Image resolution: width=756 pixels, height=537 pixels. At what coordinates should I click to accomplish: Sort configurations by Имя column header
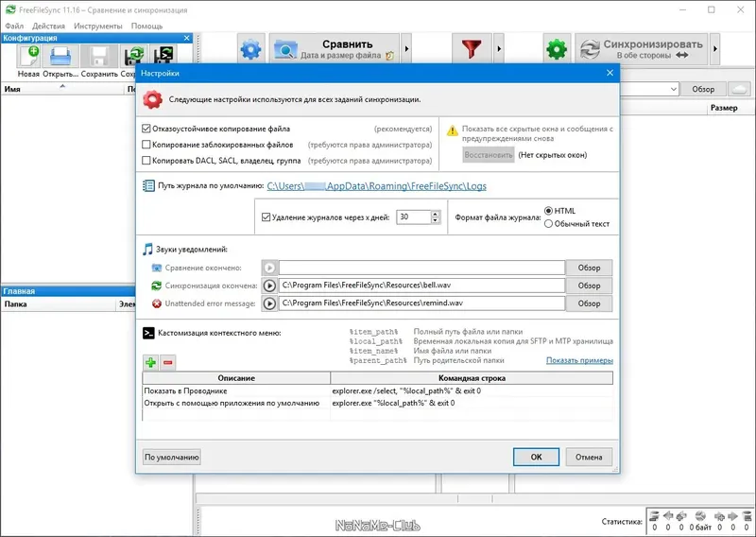coord(62,89)
